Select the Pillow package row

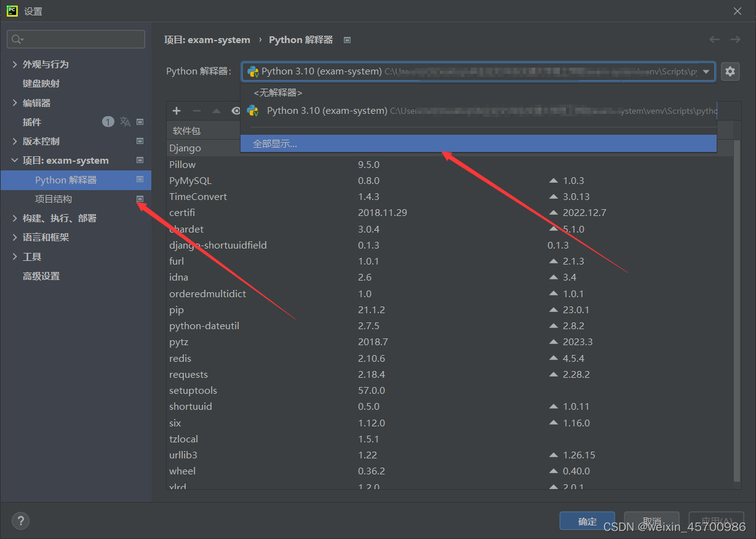(x=450, y=164)
